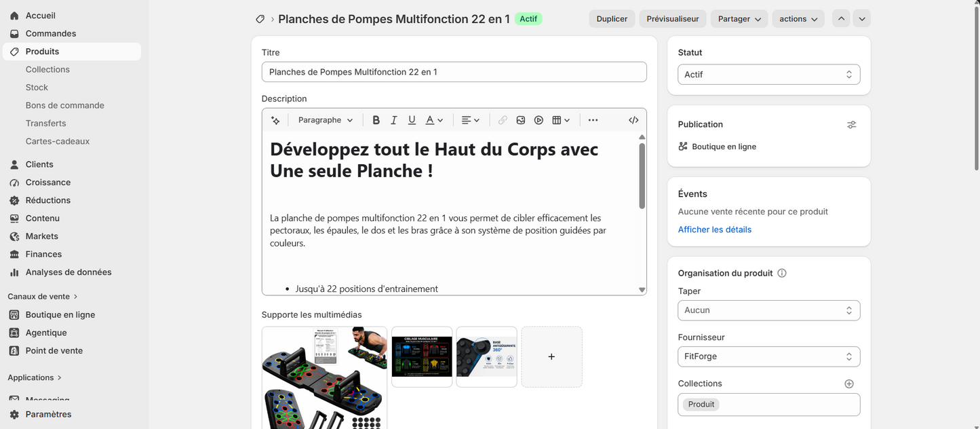Click the Point de vente bag icon

(x=14, y=351)
